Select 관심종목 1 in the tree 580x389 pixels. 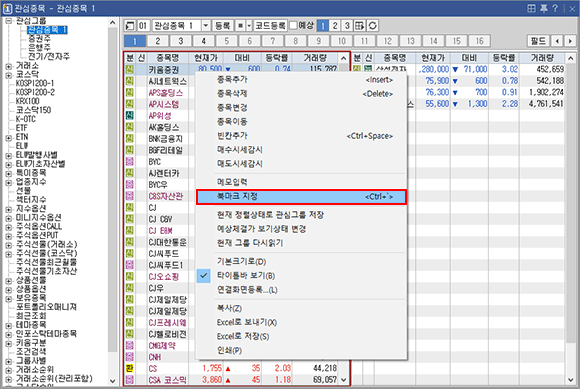47,30
